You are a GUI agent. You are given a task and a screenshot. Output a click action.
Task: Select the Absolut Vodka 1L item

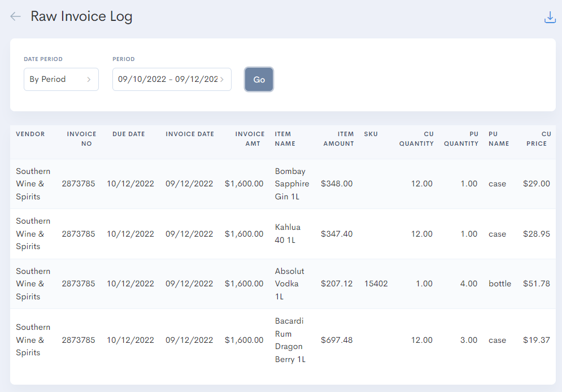tap(289, 284)
